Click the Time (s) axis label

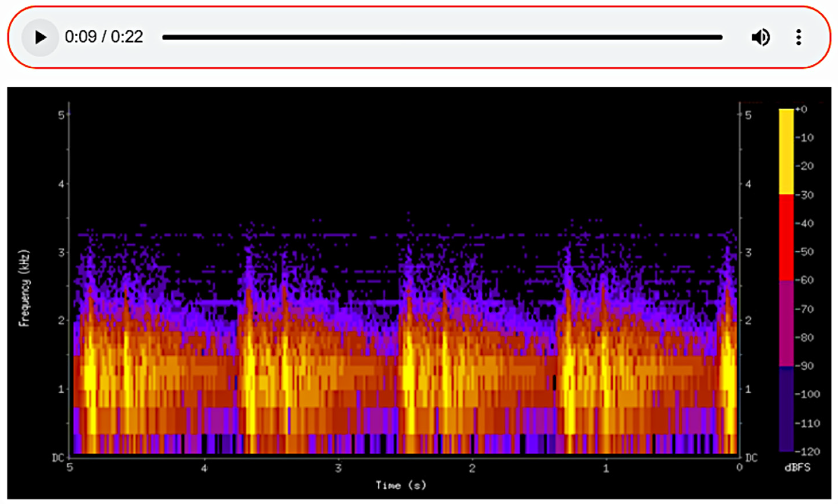pyautogui.click(x=400, y=485)
